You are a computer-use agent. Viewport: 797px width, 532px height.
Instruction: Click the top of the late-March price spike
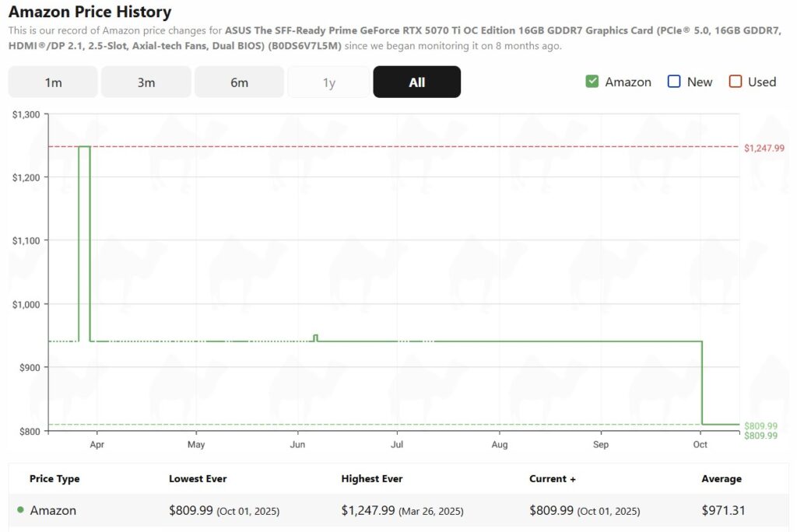click(x=84, y=146)
